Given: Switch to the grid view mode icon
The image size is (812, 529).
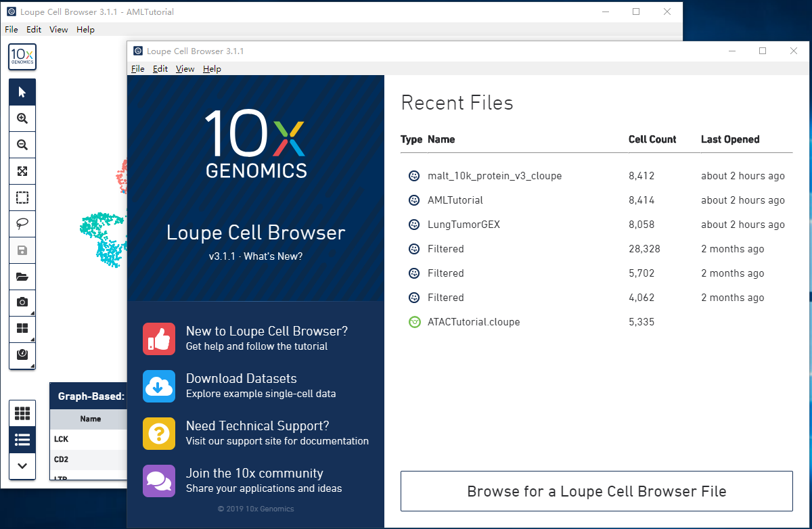Looking at the screenshot, I should pyautogui.click(x=22, y=413).
